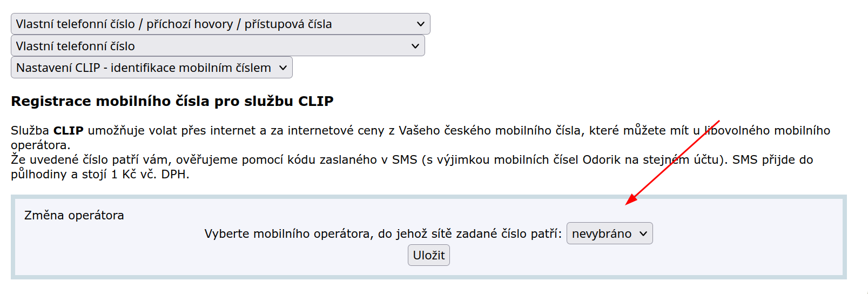This screenshot has height=294, width=868.
Task: Click chevron arrow of second "Vlastní telefonní číslo" dropdown
Action: [x=415, y=46]
